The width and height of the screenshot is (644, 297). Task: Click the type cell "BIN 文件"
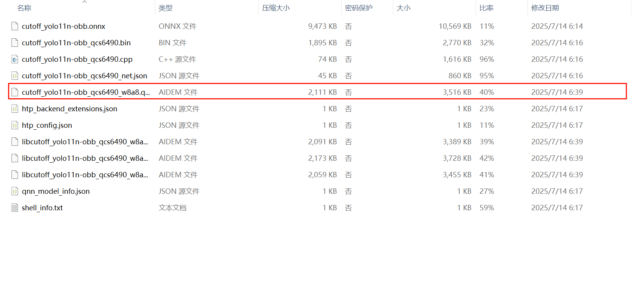172,43
